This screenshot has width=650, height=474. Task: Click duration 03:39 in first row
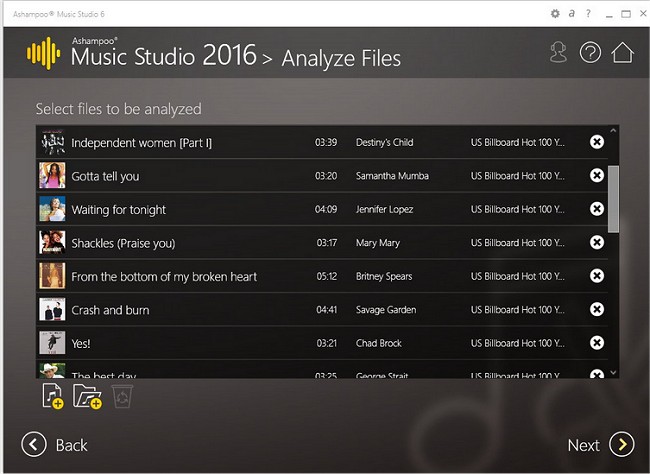pos(326,142)
